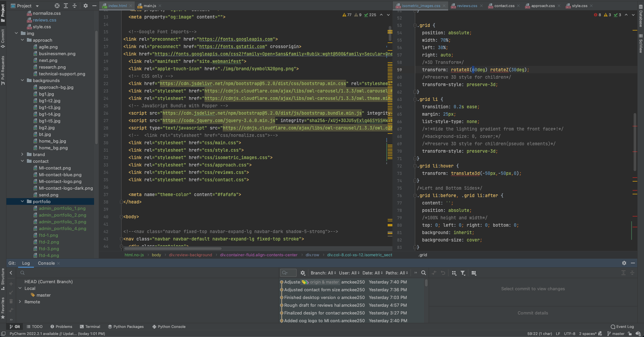
Task: Open the Console tab in Git panel
Action: pos(46,263)
